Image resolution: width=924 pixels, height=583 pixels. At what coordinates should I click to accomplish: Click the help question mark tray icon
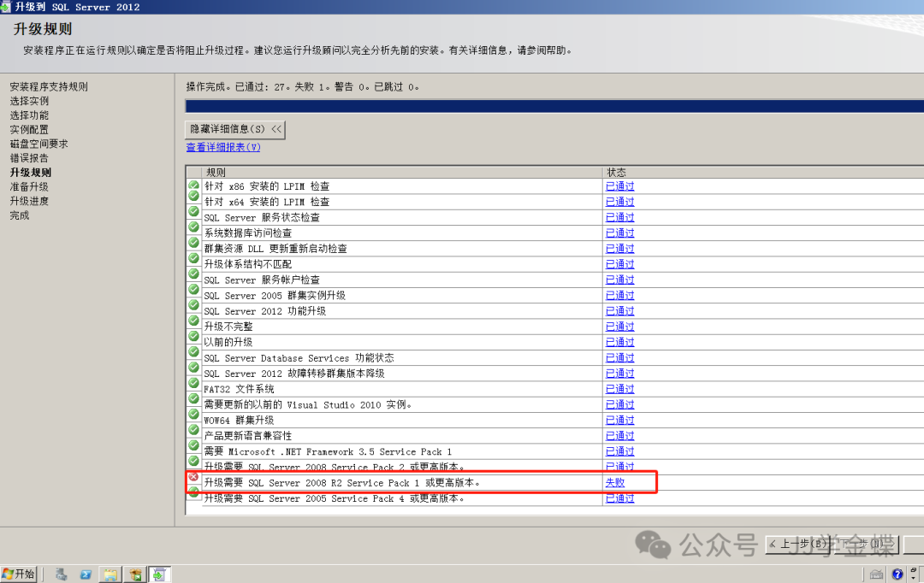tap(897, 574)
